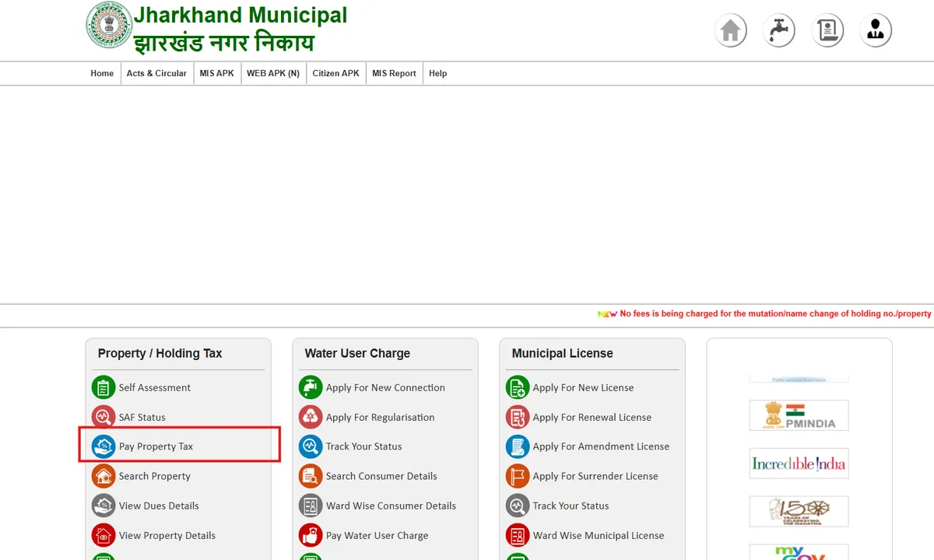Click the green Self Assessment icon

(104, 387)
